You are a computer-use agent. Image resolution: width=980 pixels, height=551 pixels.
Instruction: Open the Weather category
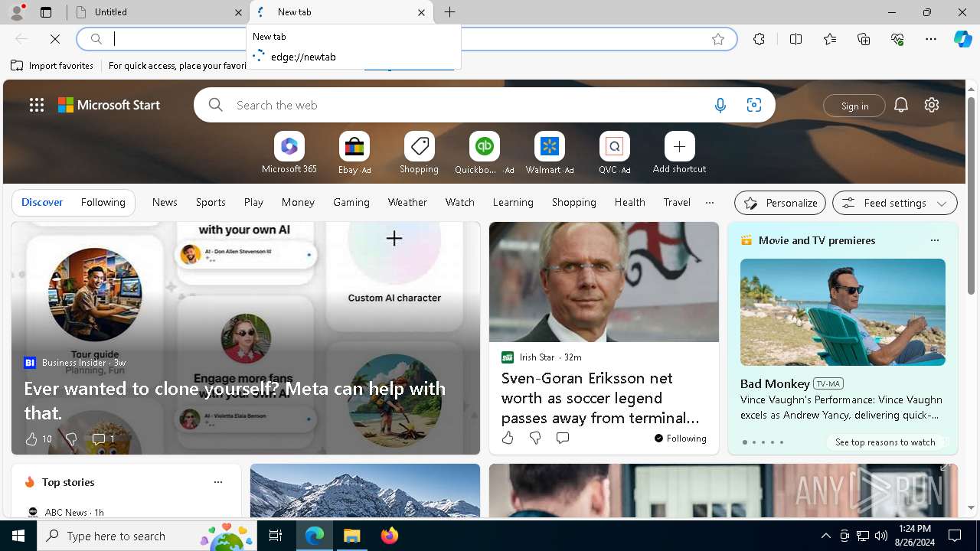pos(407,202)
